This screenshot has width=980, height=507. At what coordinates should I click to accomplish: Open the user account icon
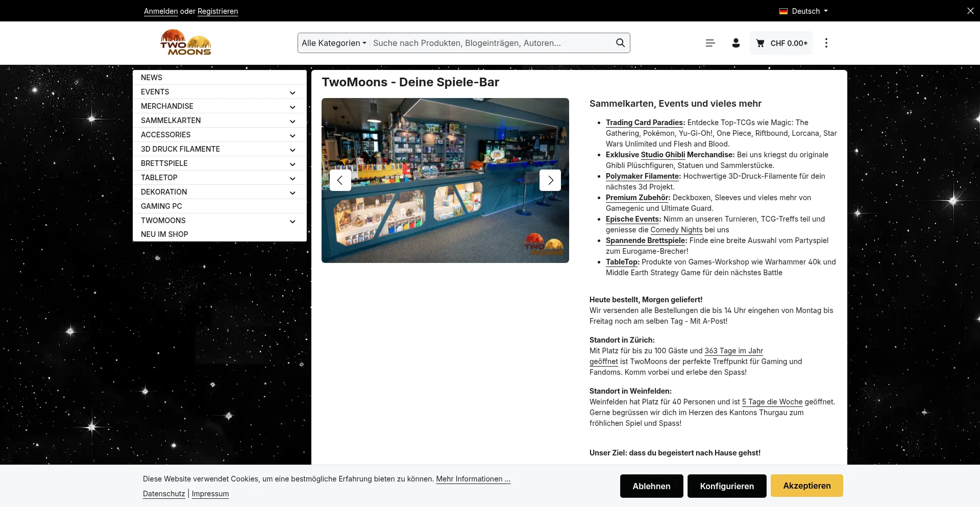point(736,43)
